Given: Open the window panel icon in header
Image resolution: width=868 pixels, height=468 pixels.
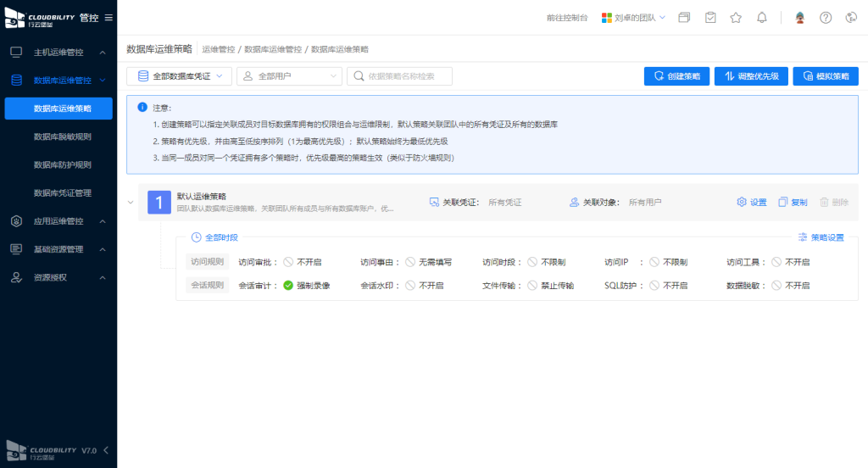Looking at the screenshot, I should tap(684, 18).
